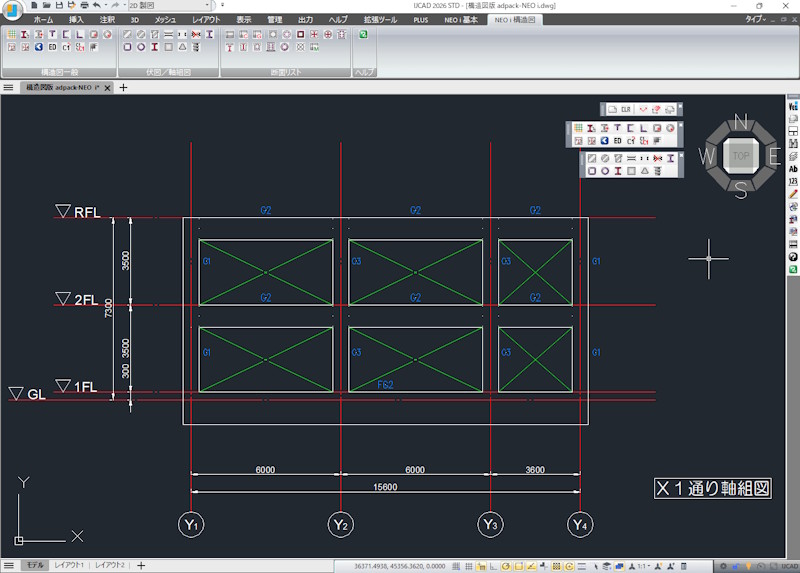
Task: Select the Ab text icon in right sidebar
Action: [793, 169]
